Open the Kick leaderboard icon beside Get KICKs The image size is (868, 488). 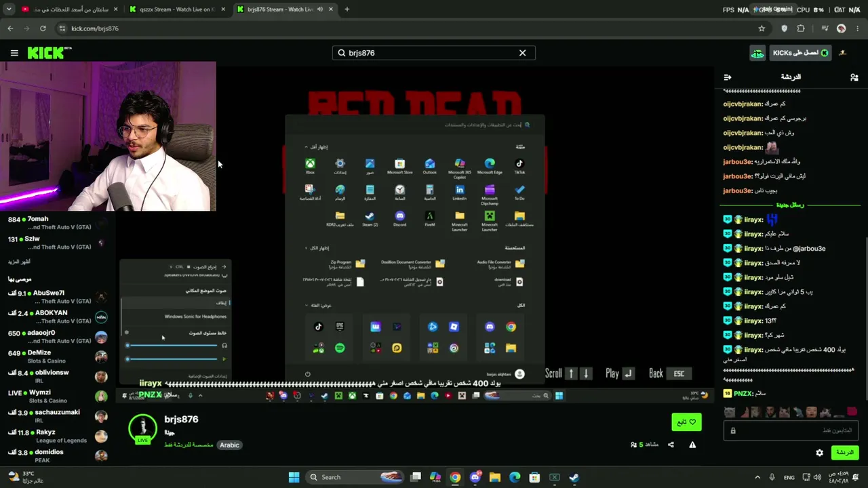tap(757, 53)
